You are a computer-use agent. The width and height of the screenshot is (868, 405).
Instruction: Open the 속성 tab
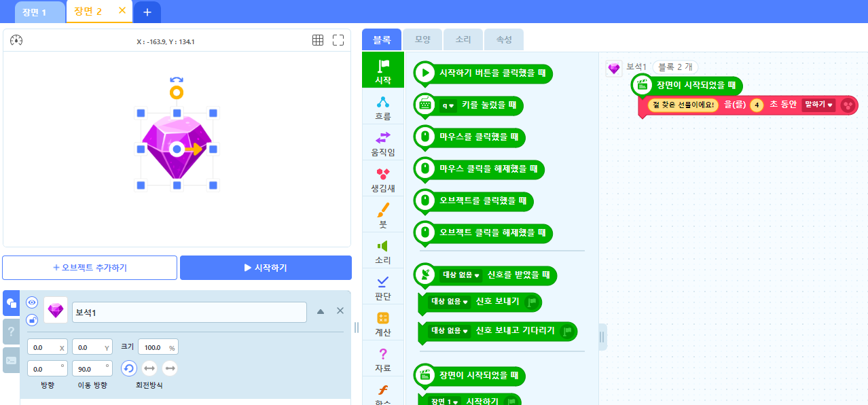point(504,39)
